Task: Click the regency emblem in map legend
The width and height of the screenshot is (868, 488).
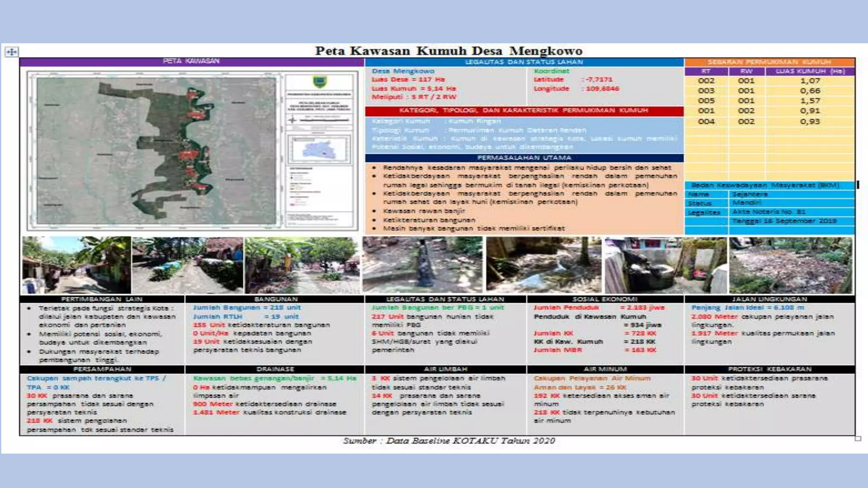Action: (319, 82)
